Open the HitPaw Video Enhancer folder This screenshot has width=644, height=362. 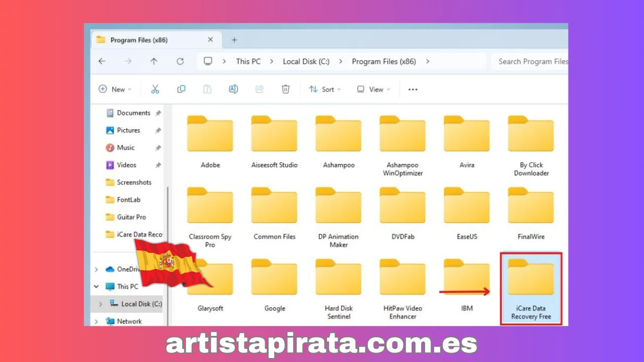click(x=403, y=289)
